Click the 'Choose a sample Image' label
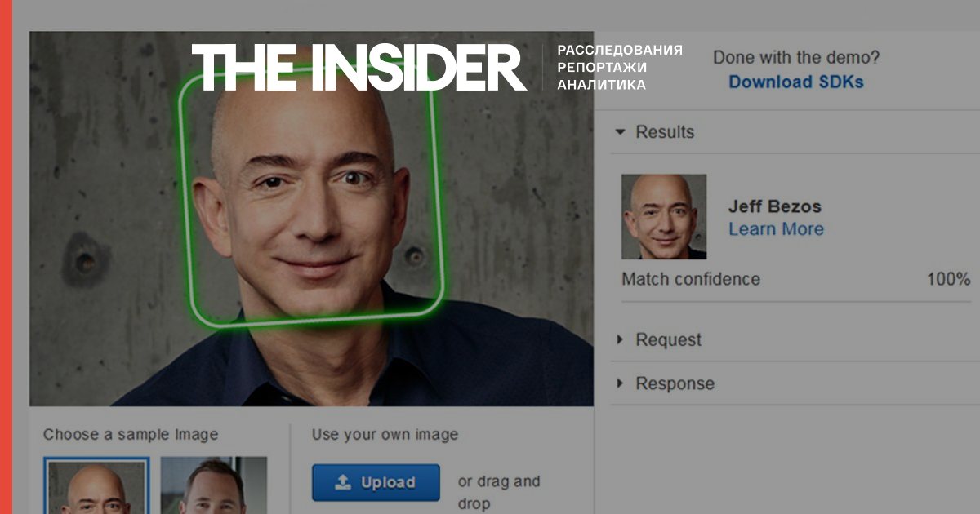The height and width of the screenshot is (514, 980). [x=131, y=435]
